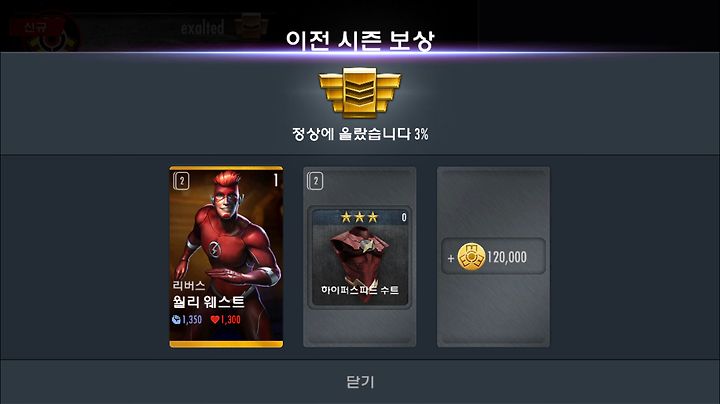Close the rewards dialog with 닫기

(360, 382)
